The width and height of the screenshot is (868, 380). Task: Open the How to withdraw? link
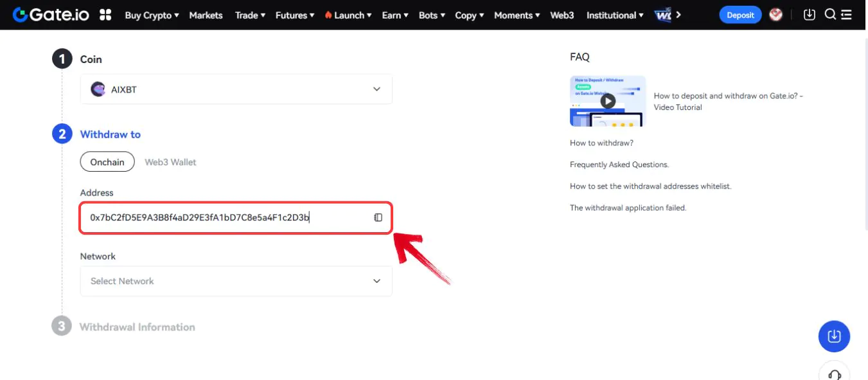pyautogui.click(x=601, y=143)
